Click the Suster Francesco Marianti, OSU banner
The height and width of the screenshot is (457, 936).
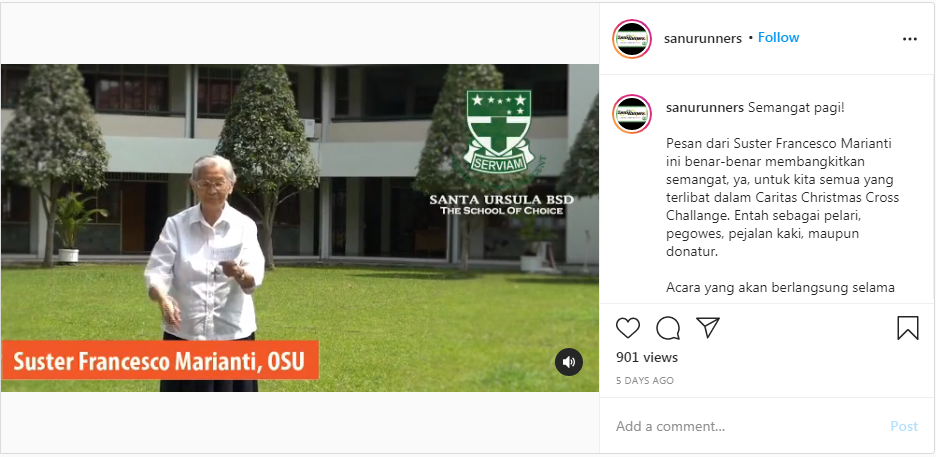tap(160, 360)
